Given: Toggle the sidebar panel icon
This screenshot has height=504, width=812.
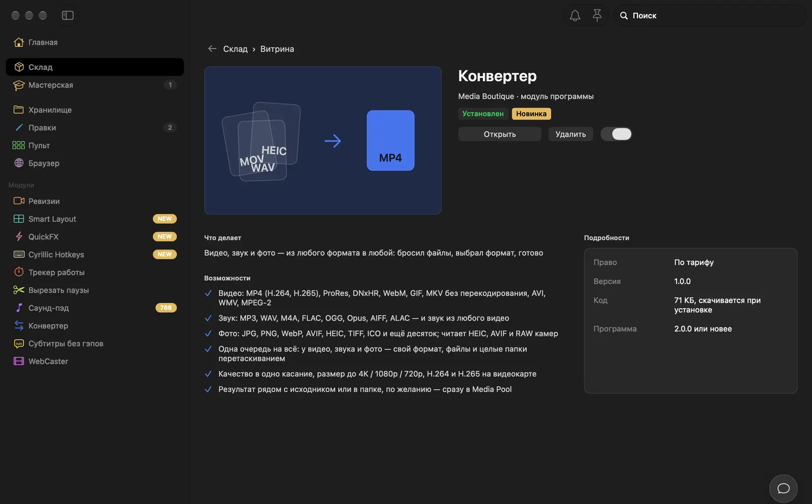Looking at the screenshot, I should click(x=67, y=15).
